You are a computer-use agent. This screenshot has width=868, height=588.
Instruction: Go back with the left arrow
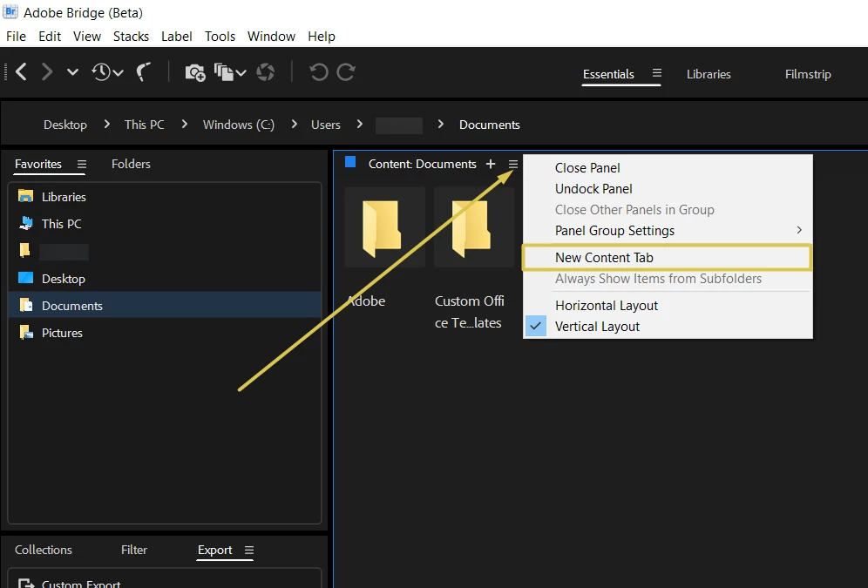point(21,72)
